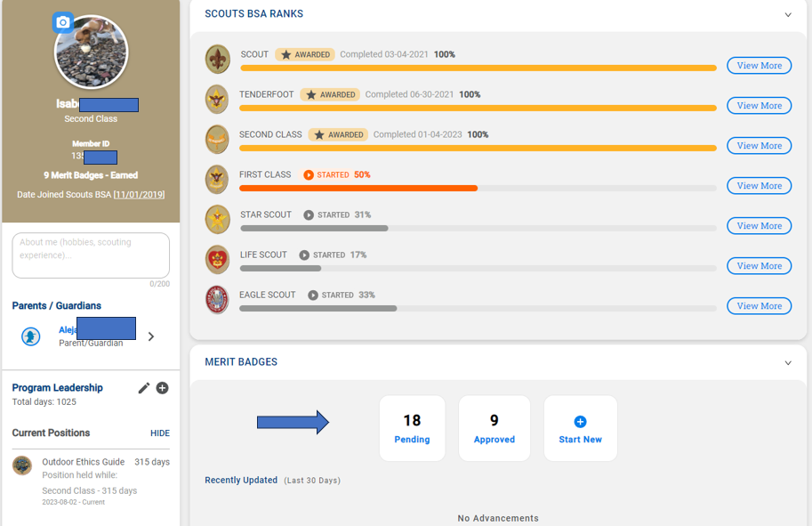Screen dimensions: 812x526
Task: Click the 'Program Leadership' heading
Action: [58, 388]
